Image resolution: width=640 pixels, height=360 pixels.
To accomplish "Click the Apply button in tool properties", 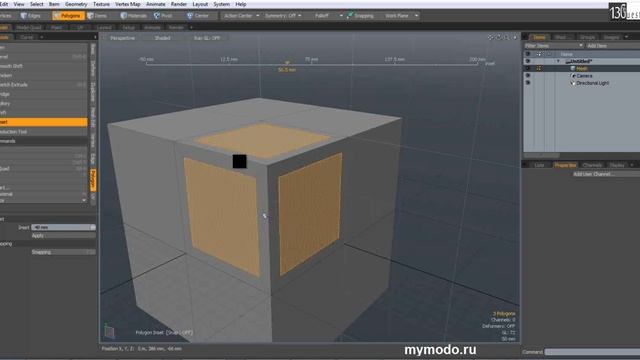I will pos(63,236).
